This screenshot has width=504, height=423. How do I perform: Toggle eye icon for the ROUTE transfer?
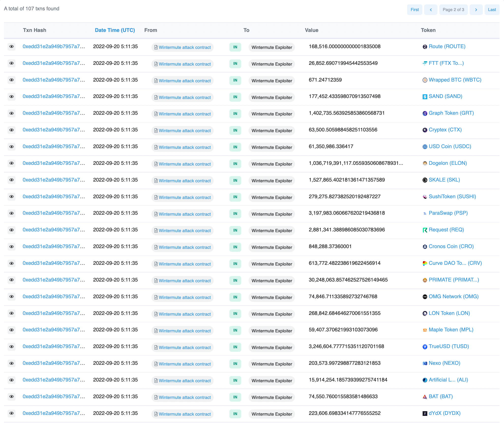(12, 46)
